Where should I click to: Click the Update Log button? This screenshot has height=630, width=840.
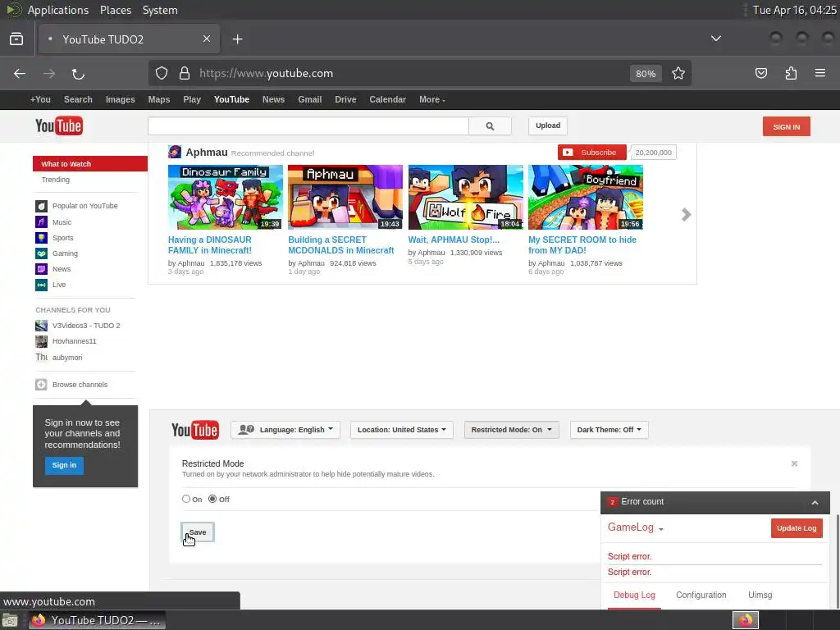point(797,528)
